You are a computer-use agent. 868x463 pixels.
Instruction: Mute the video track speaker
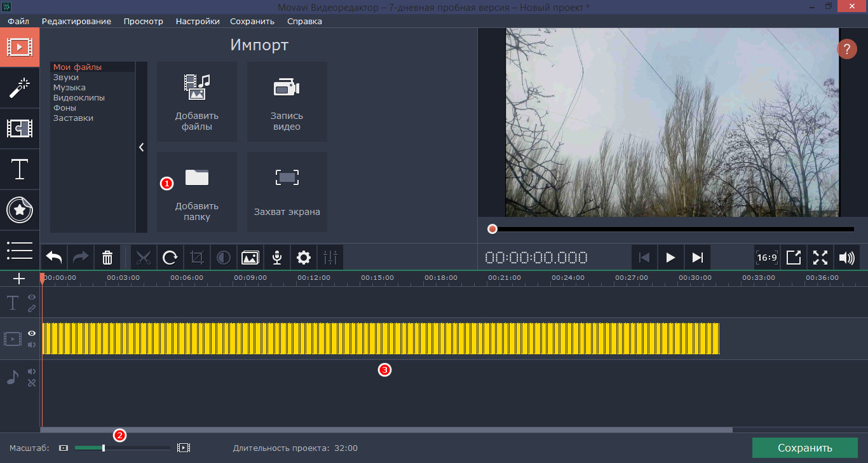31,345
